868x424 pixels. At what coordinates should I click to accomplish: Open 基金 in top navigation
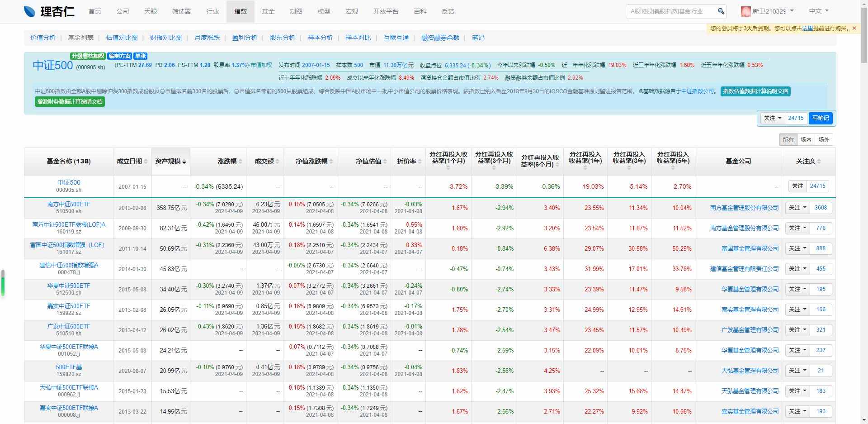click(268, 11)
